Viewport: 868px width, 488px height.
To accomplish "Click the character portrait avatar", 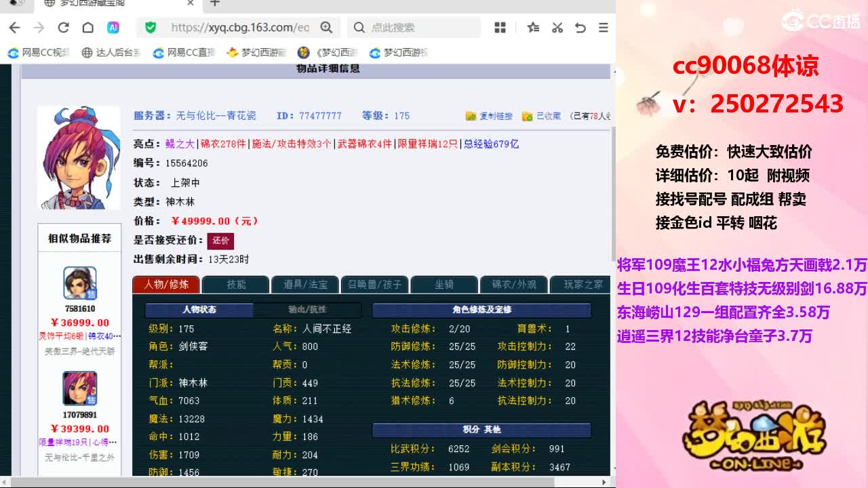I will click(x=78, y=157).
